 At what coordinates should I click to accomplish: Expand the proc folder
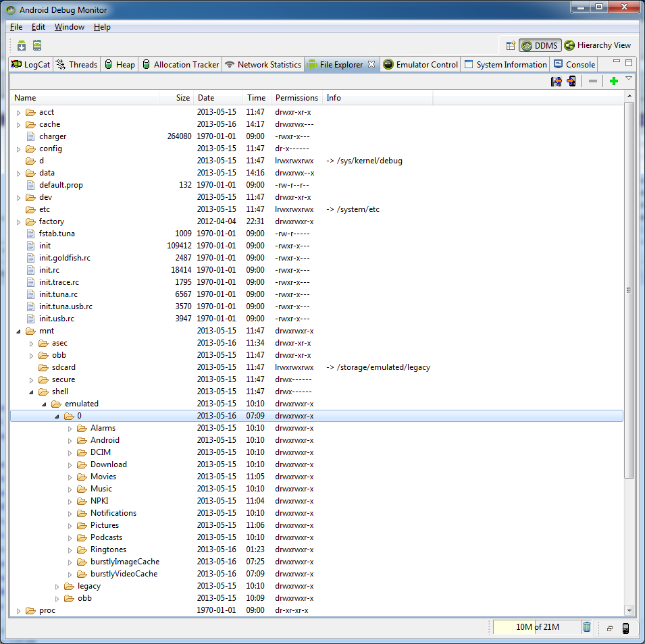coord(18,611)
